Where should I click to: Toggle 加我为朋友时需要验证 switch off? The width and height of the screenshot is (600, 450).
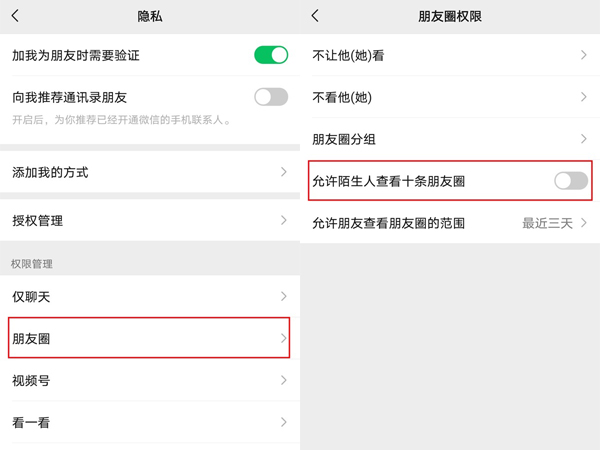[x=270, y=55]
